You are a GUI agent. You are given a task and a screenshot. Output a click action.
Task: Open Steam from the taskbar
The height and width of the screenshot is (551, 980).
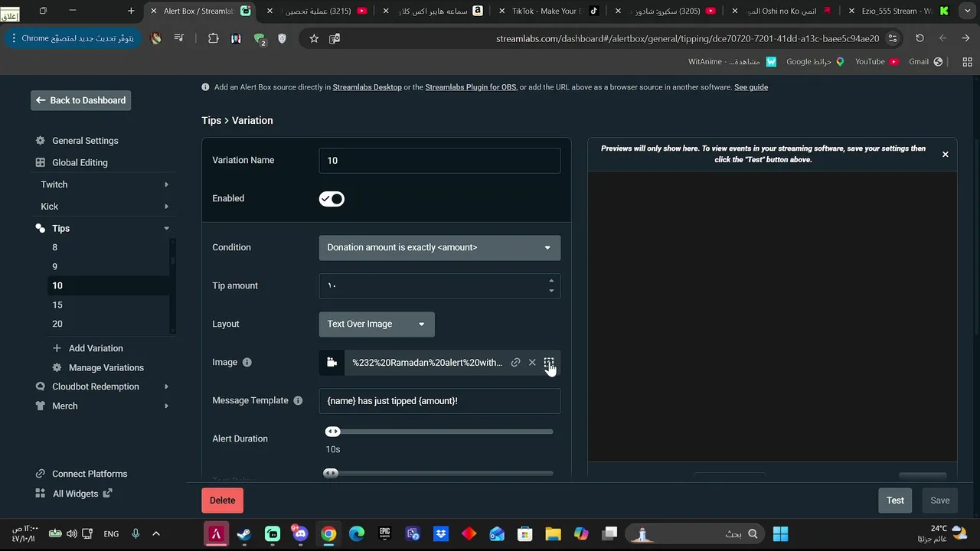244,533
